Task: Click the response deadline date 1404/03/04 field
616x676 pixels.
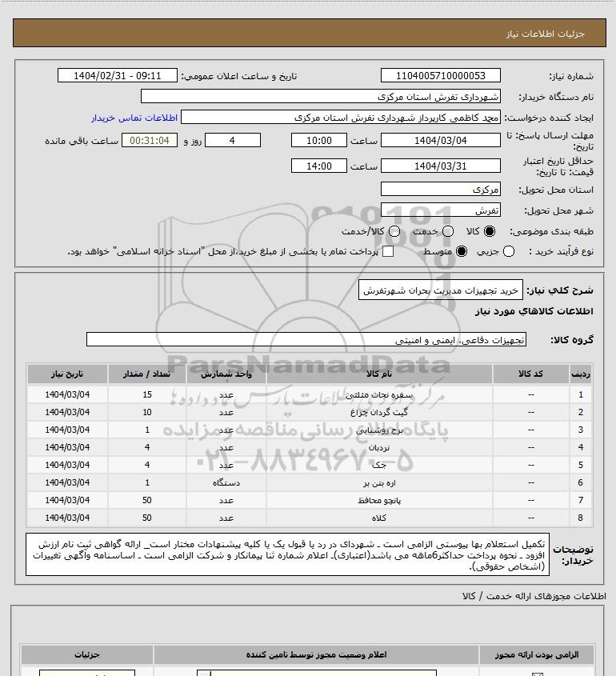Action: (x=441, y=140)
